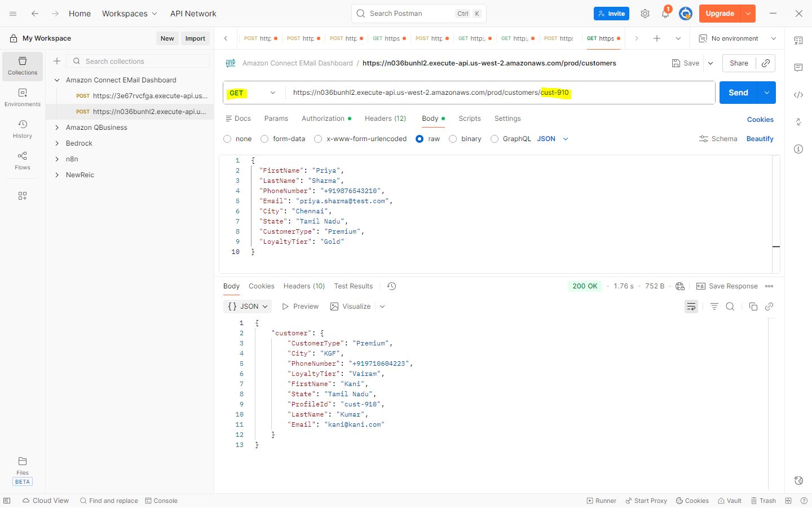Click the blue Send button
The height and width of the screenshot is (508, 812).
pyautogui.click(x=738, y=93)
